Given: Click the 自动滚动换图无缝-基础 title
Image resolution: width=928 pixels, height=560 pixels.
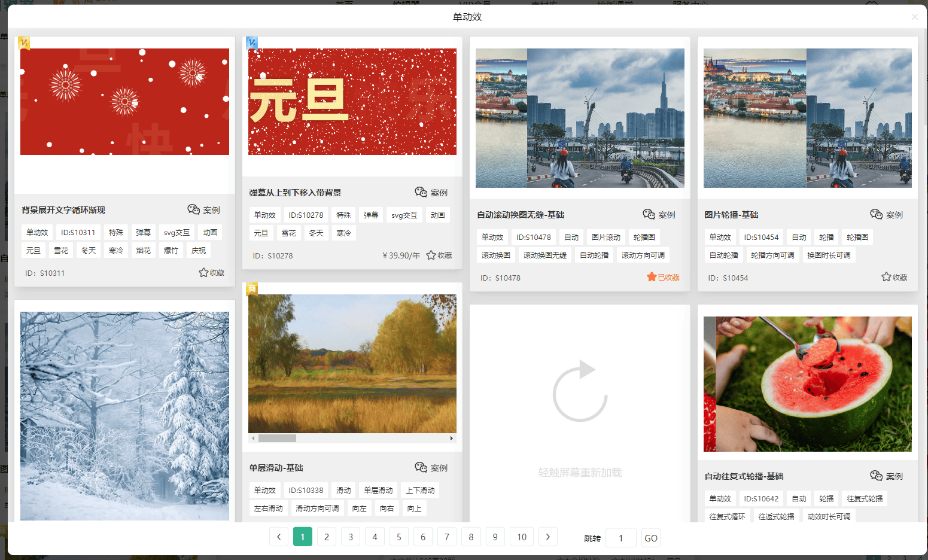Looking at the screenshot, I should [x=521, y=215].
